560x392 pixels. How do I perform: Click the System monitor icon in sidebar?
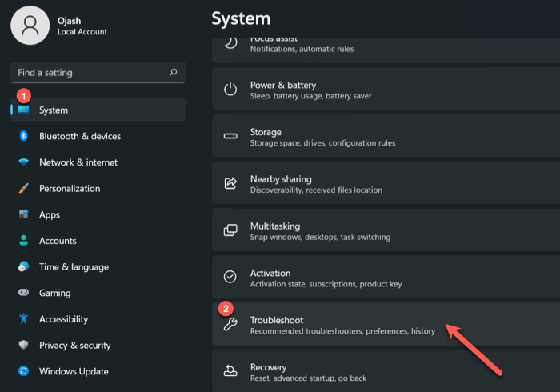click(x=23, y=110)
